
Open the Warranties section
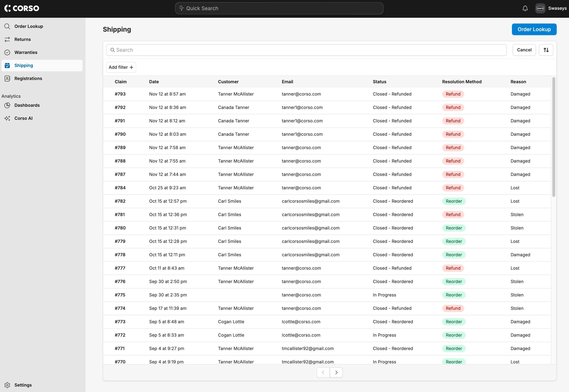pos(26,52)
